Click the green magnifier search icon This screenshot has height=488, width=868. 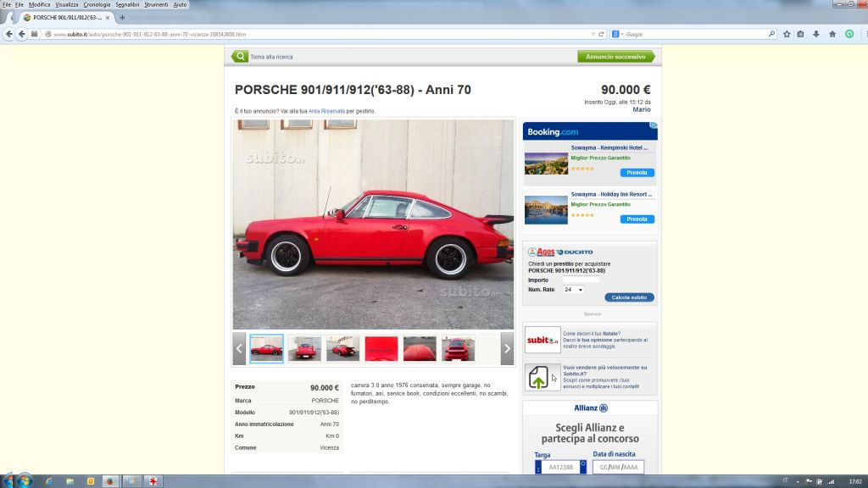click(240, 57)
